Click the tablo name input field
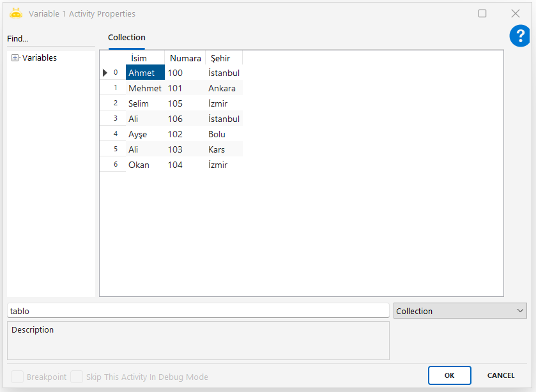The image size is (536, 392). click(x=198, y=311)
